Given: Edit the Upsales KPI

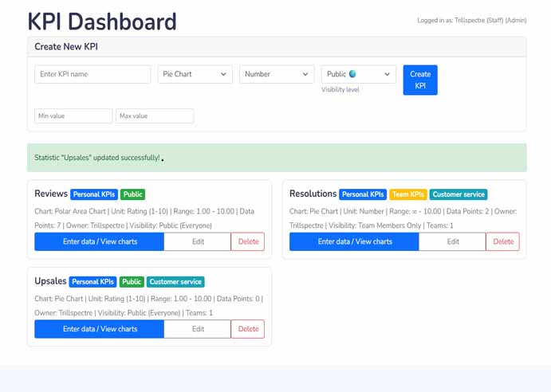Looking at the screenshot, I should click(x=198, y=329).
